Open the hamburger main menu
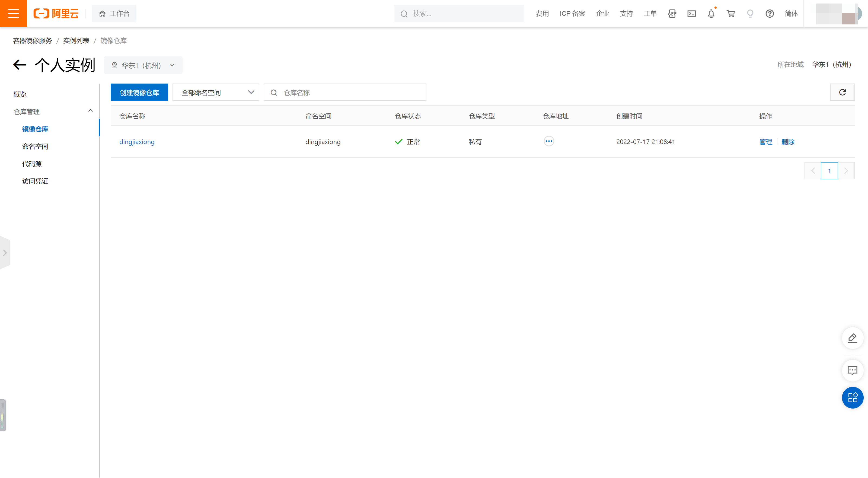 [x=14, y=14]
